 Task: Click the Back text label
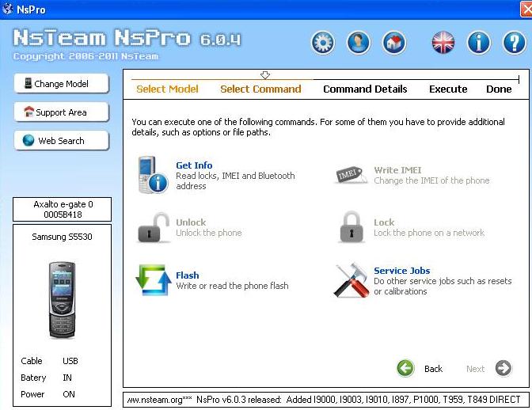433,369
